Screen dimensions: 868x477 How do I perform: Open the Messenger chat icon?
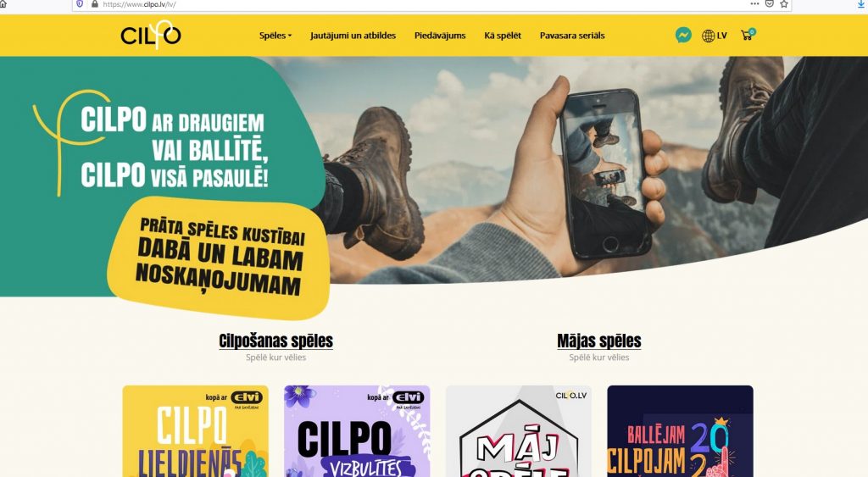pos(683,36)
